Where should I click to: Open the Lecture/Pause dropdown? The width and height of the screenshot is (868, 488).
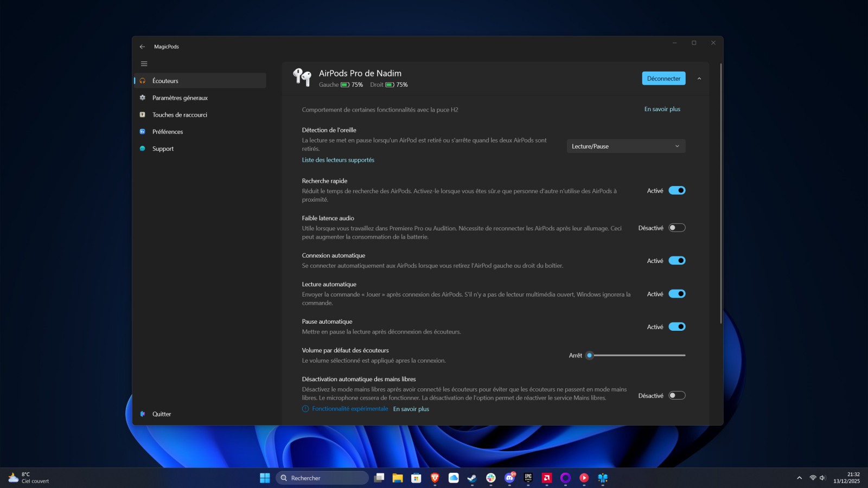(626, 146)
